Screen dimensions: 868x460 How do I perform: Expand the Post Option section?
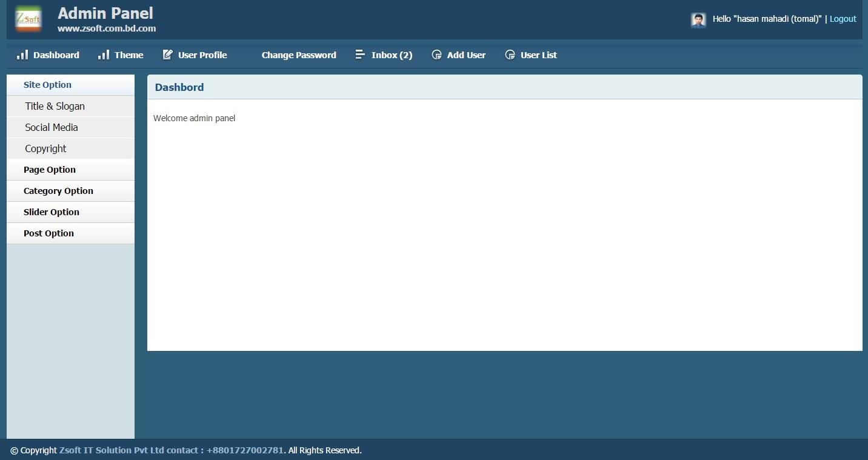pyautogui.click(x=48, y=233)
